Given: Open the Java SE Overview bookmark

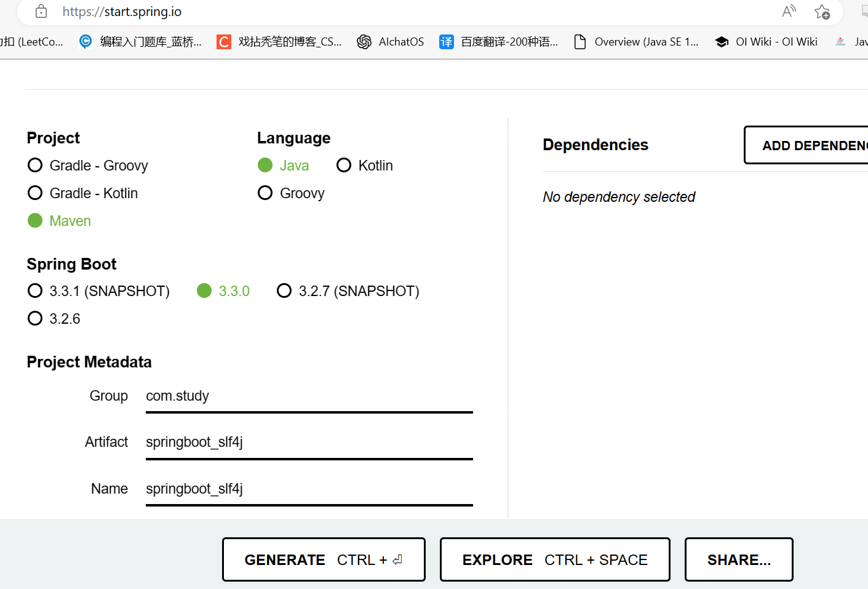Looking at the screenshot, I should [637, 41].
